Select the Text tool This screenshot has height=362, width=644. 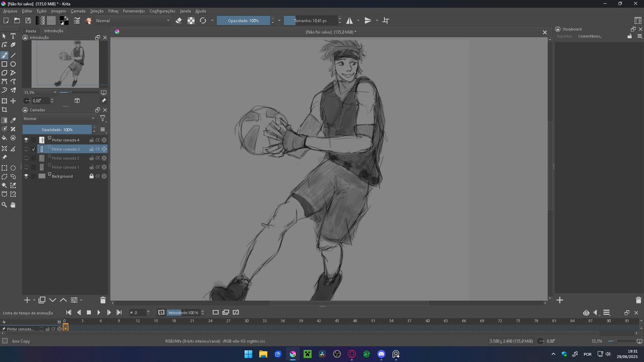pos(13,36)
